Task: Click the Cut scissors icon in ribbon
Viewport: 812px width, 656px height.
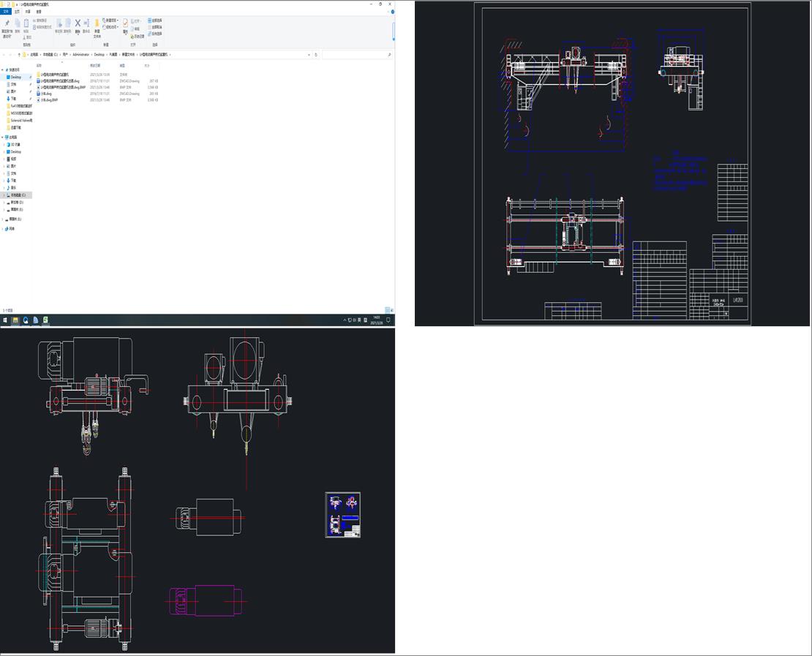Action: click(28, 37)
